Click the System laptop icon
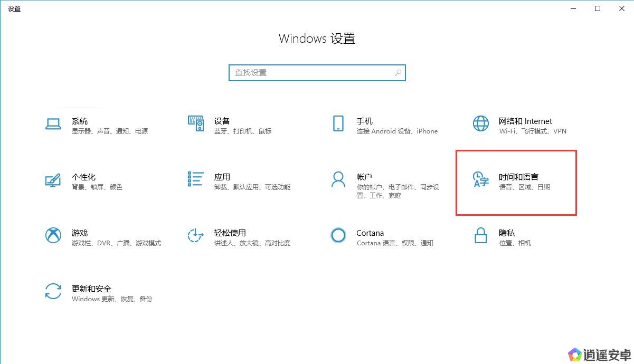 click(x=53, y=123)
